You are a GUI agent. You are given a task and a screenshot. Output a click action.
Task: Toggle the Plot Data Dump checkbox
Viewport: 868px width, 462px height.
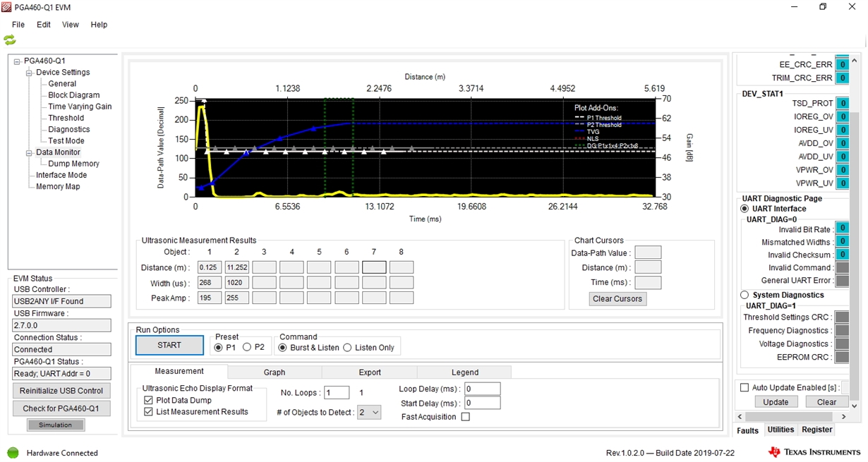pyautogui.click(x=148, y=400)
